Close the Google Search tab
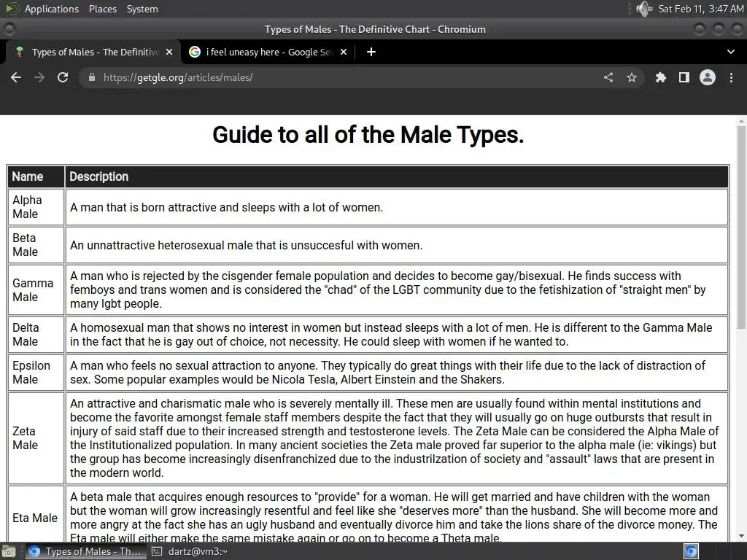 point(344,52)
